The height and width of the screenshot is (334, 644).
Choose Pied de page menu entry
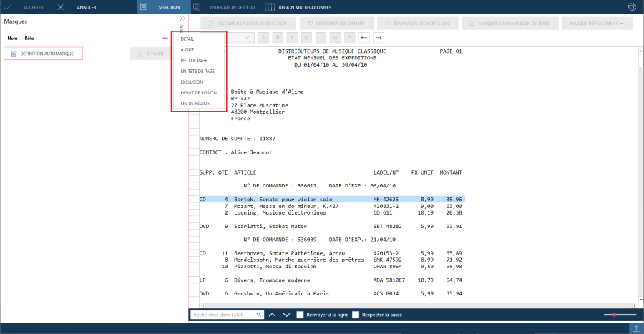coord(194,60)
